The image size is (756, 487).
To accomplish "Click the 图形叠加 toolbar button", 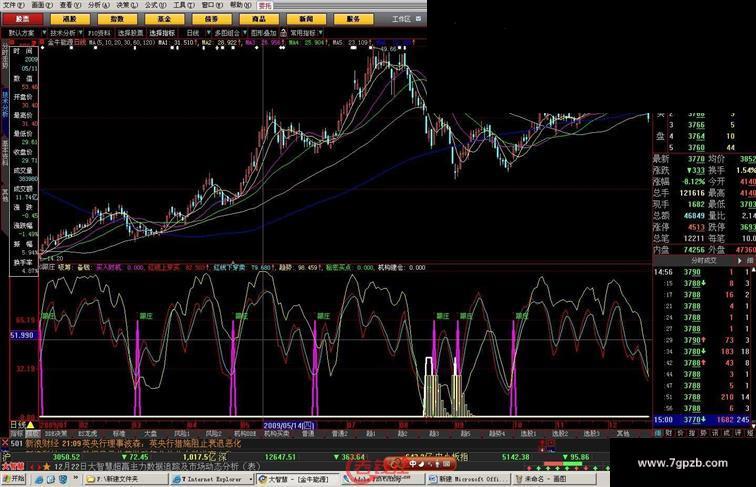I will click(x=263, y=33).
